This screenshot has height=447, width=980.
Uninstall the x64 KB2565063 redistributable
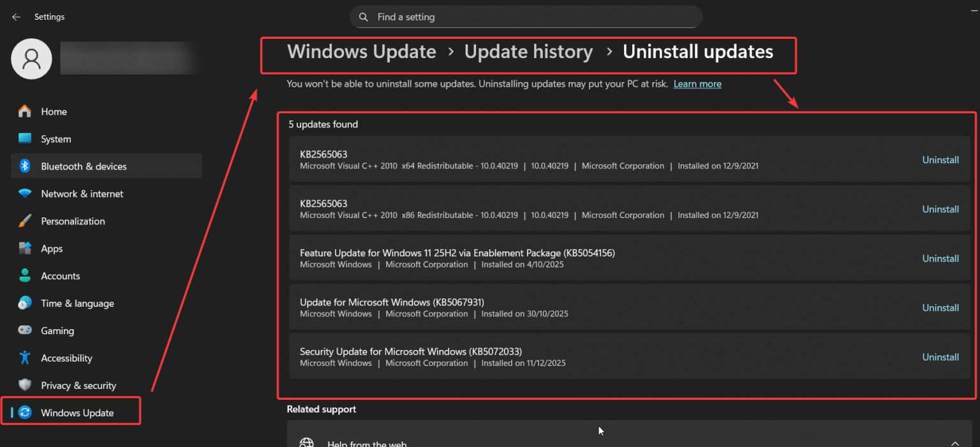(x=940, y=159)
